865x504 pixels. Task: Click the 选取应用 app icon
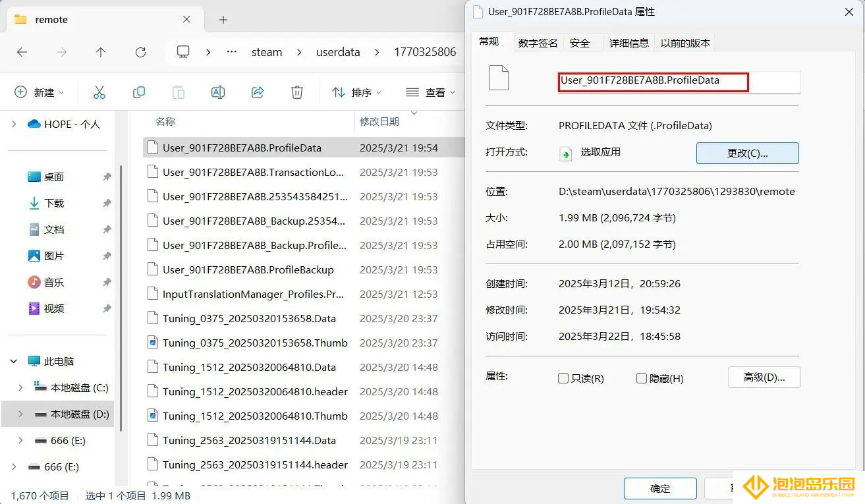[565, 154]
